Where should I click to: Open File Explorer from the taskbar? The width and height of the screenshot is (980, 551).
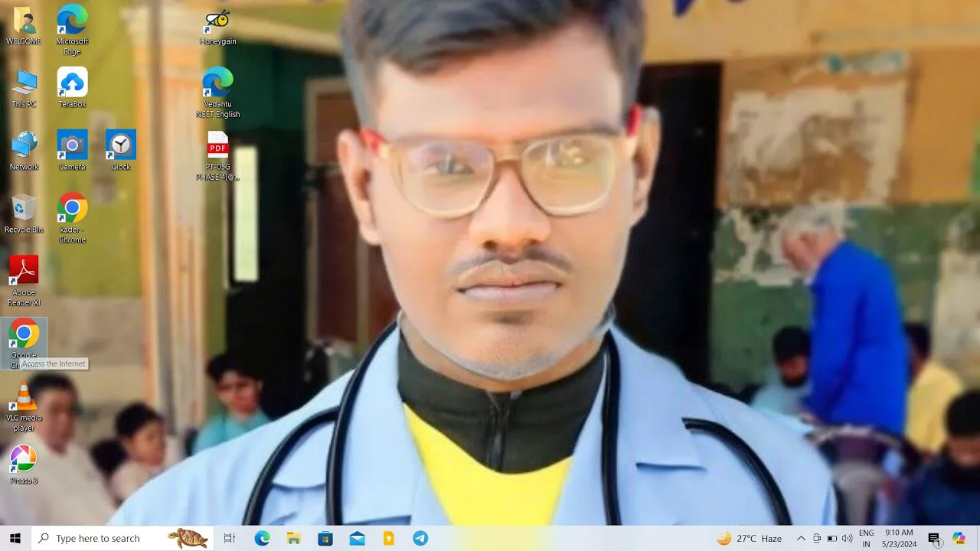click(293, 539)
